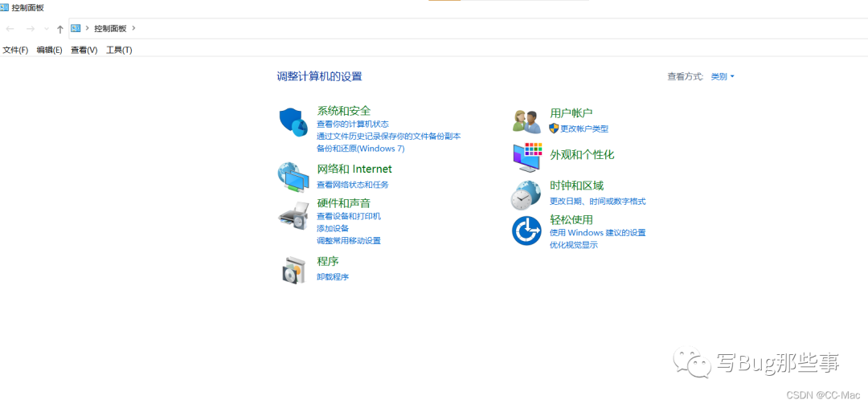Open the 用户帐户 heading

coord(571,113)
